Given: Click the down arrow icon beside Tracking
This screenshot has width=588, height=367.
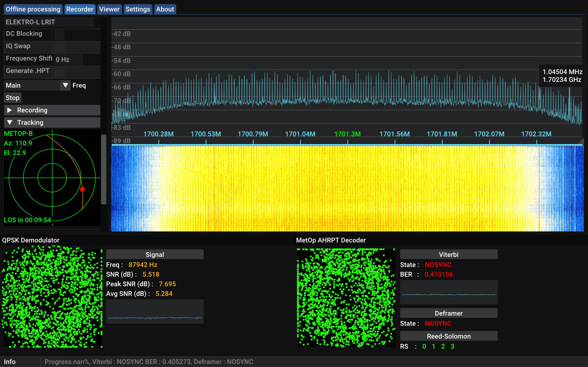Looking at the screenshot, I should pyautogui.click(x=10, y=122).
